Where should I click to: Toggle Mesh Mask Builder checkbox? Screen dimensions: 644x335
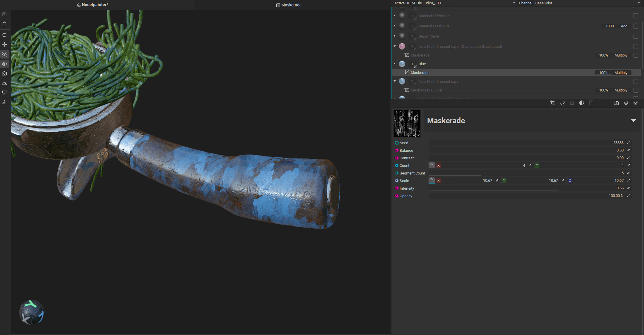click(636, 90)
